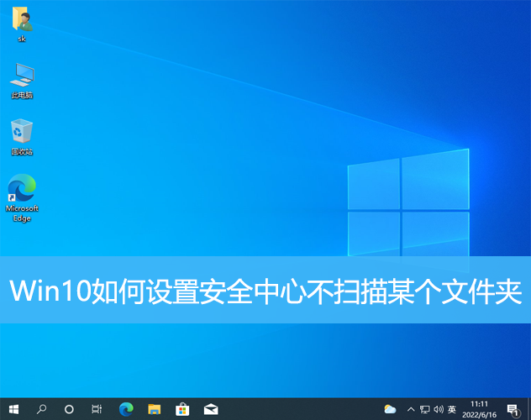531x420 pixels.
Task: Click the network status tray icon
Action: (424, 409)
